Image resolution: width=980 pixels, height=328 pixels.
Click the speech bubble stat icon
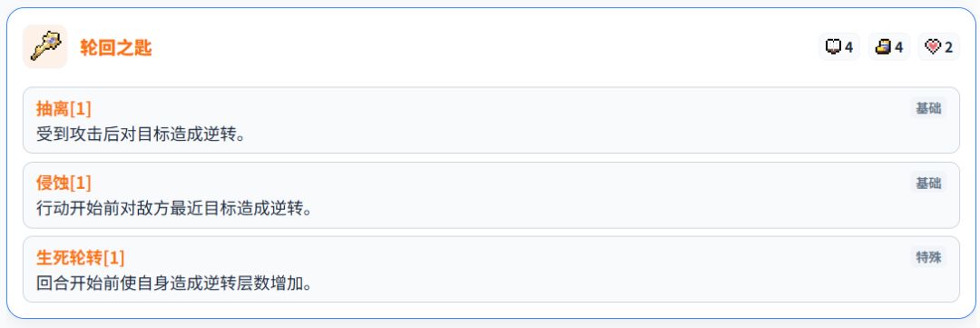pyautogui.click(x=833, y=47)
